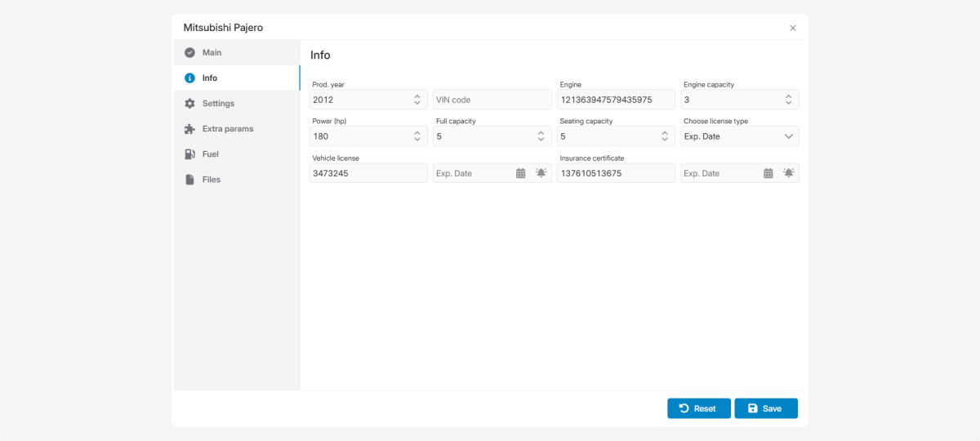
Task: Open calendar picker for Vehicle license expiry
Action: pyautogui.click(x=520, y=173)
